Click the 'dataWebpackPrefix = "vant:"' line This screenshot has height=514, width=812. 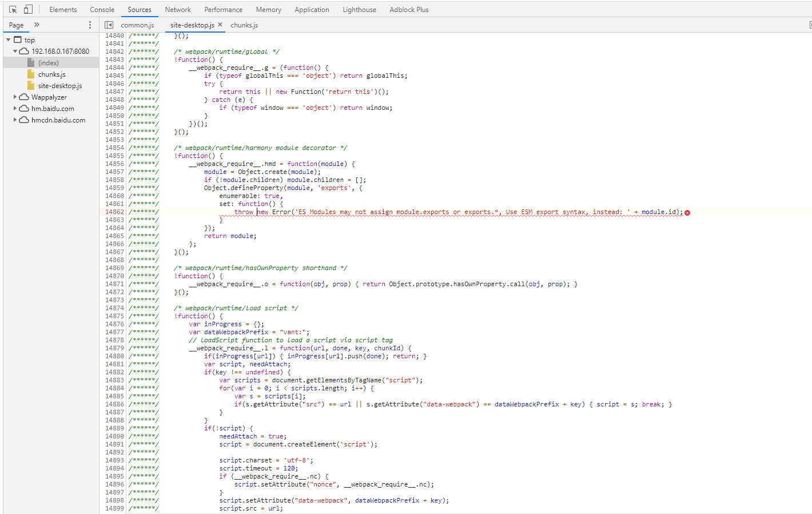pyautogui.click(x=249, y=332)
